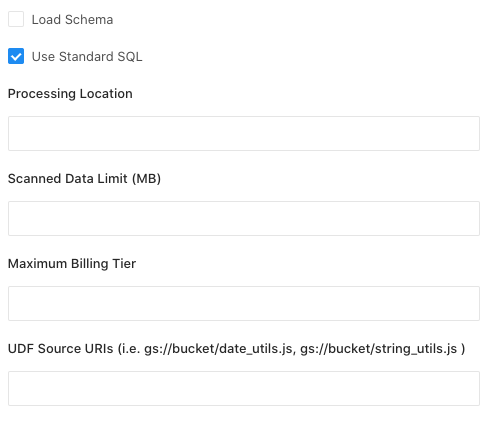
Task: Uncheck the Use Standard SQL checkbox
Action: (16, 56)
